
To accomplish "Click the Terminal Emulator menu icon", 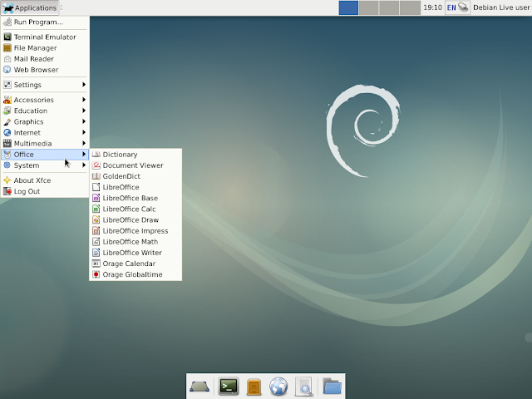I will coord(7,37).
